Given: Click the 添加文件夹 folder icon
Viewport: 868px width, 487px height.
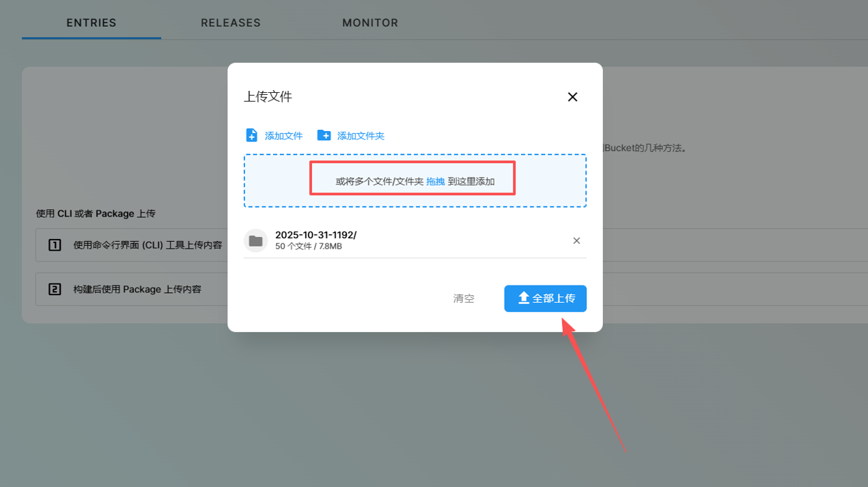Looking at the screenshot, I should 324,135.
